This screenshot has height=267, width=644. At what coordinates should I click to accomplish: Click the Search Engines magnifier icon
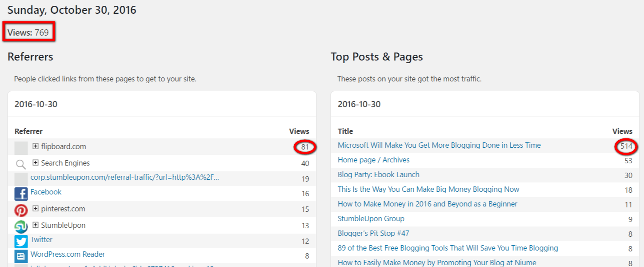coord(21,165)
